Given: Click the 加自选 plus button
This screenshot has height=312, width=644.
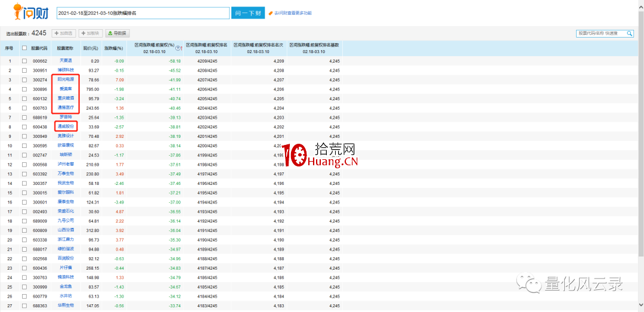Looking at the screenshot, I should pyautogui.click(x=64, y=33).
